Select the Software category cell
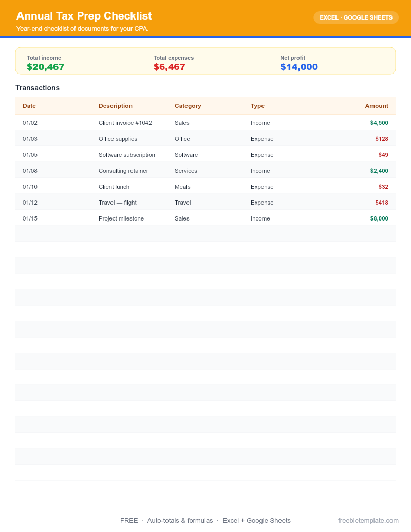Image resolution: width=411 pixels, height=532 pixels. click(x=186, y=155)
